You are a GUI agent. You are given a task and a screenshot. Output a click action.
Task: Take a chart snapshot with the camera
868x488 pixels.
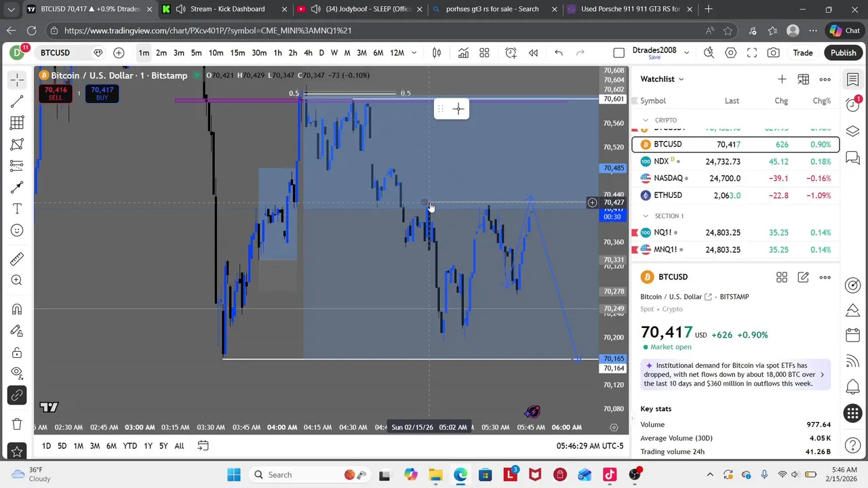(x=774, y=53)
